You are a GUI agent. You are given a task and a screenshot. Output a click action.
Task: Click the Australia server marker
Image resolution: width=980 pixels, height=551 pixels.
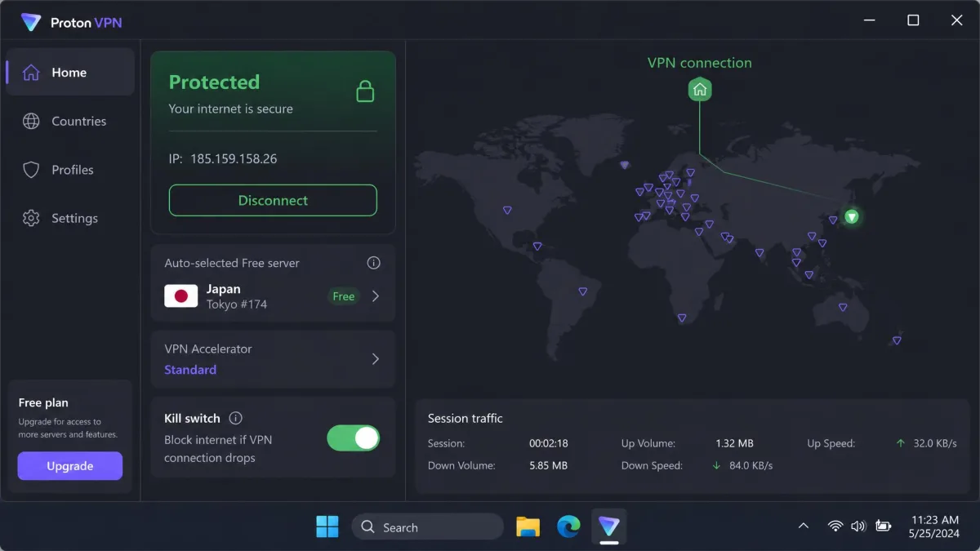point(843,308)
